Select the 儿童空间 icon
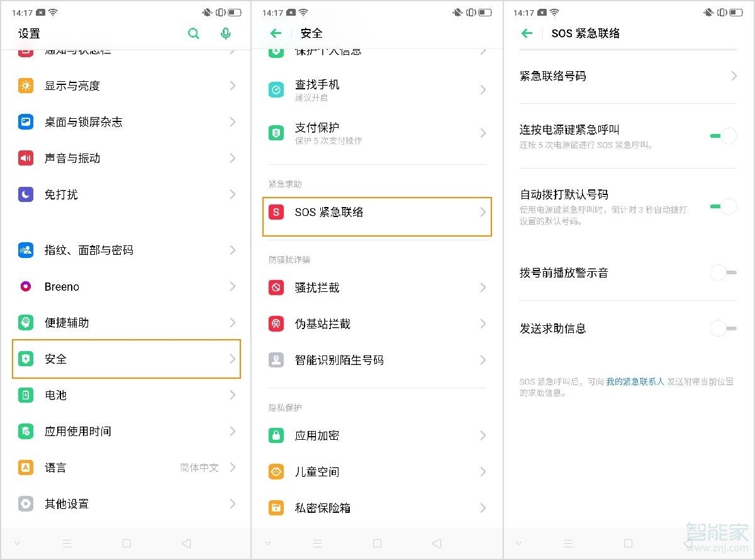 pyautogui.click(x=276, y=471)
